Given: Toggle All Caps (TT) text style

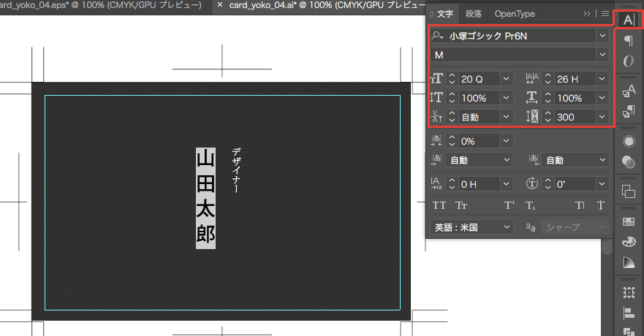Looking at the screenshot, I should (439, 205).
